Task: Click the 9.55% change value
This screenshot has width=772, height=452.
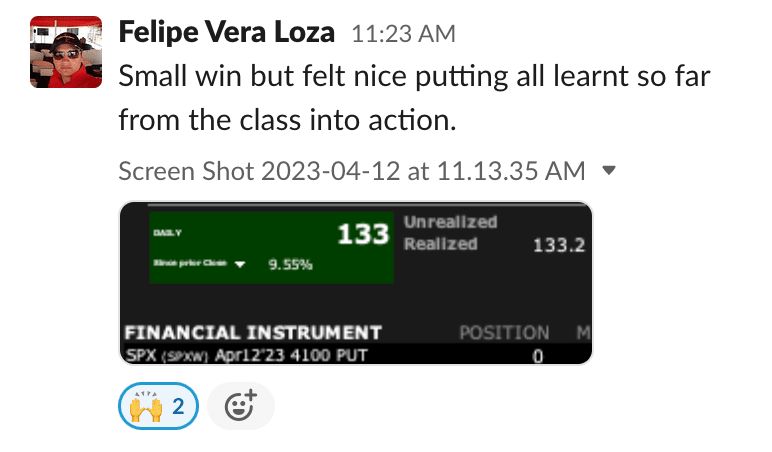Action: [x=291, y=265]
